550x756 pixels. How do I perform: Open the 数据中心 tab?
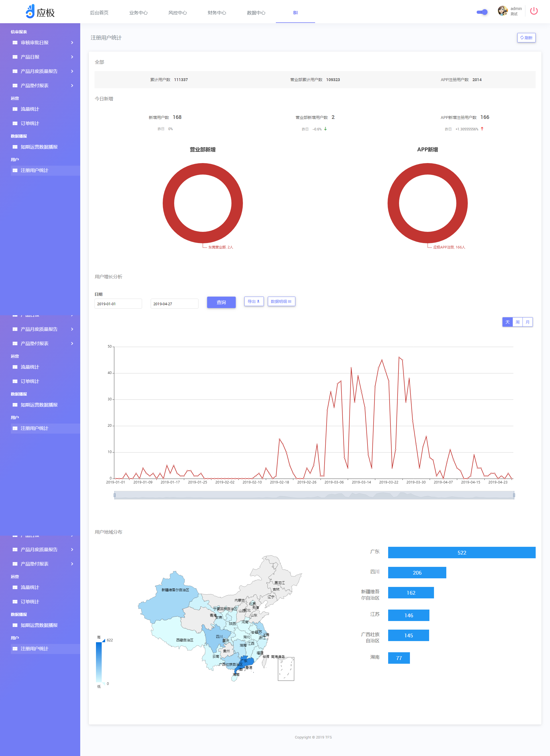[256, 13]
